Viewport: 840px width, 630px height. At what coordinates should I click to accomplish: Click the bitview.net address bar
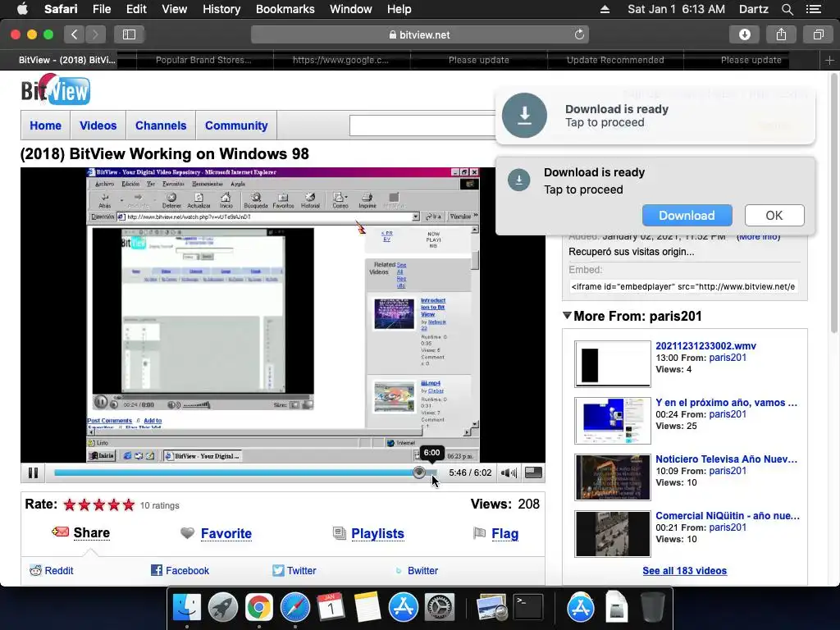coord(419,34)
